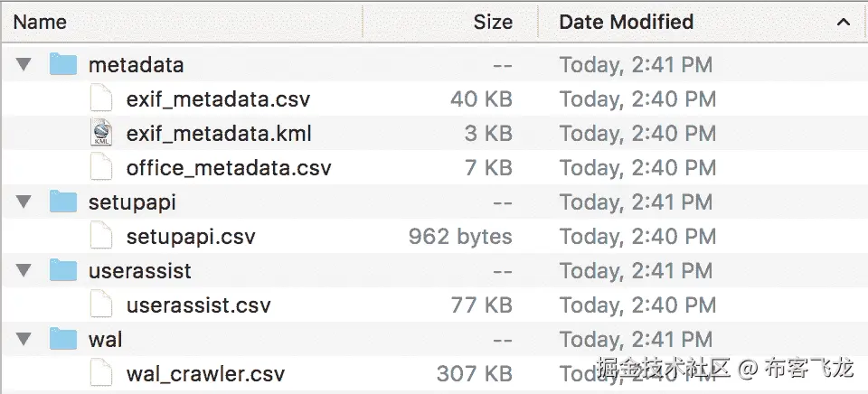Select the office_metadata.csv file name

[229, 168]
